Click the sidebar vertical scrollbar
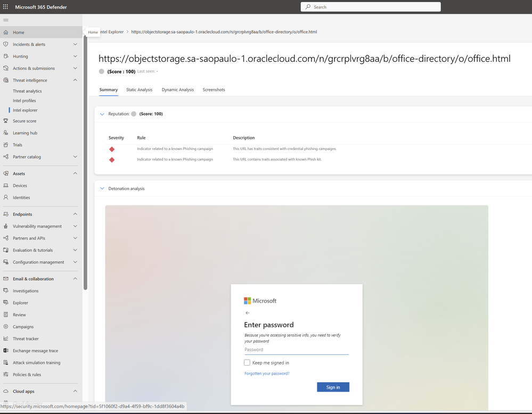Viewport: 532px width, 414px height. tap(85, 163)
